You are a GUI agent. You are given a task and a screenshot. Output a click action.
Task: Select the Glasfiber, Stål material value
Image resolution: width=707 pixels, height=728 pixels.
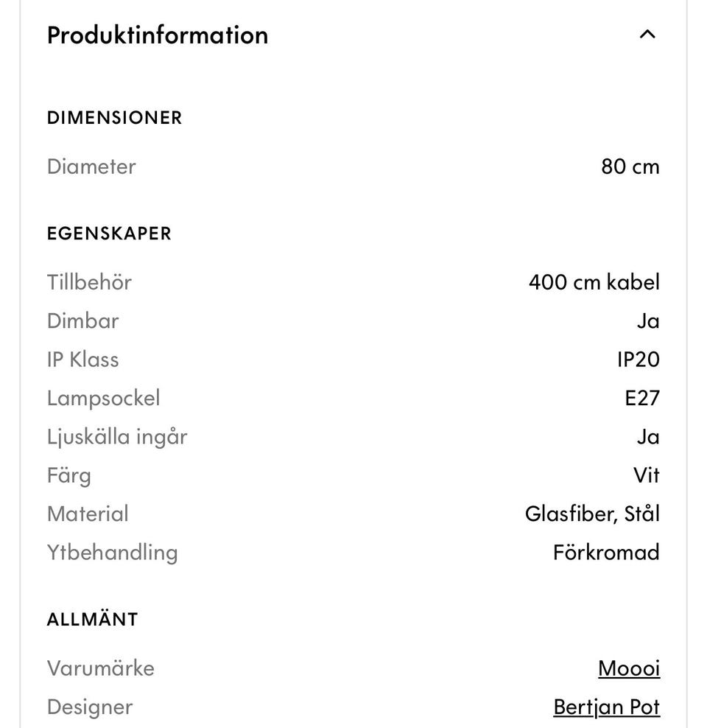point(592,514)
